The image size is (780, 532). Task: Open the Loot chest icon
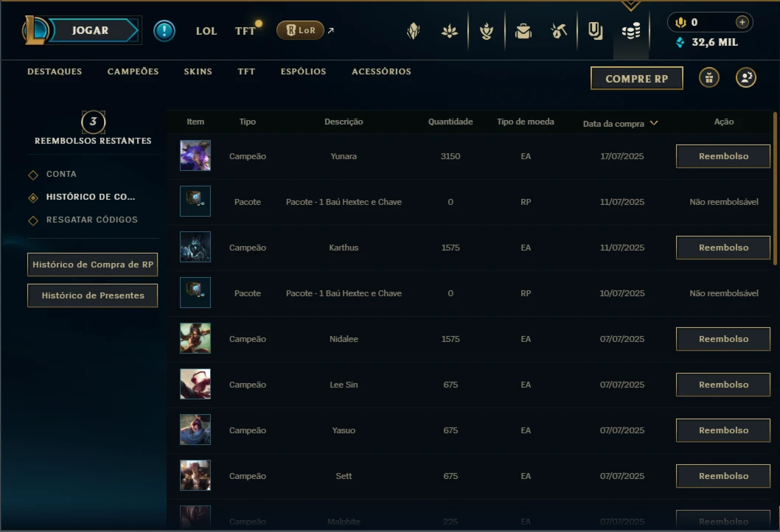pyautogui.click(x=523, y=32)
